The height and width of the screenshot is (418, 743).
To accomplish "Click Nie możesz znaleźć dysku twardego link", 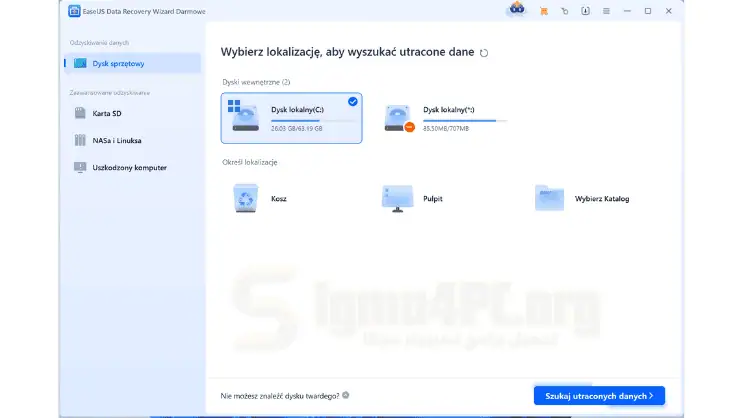I will [x=280, y=396].
